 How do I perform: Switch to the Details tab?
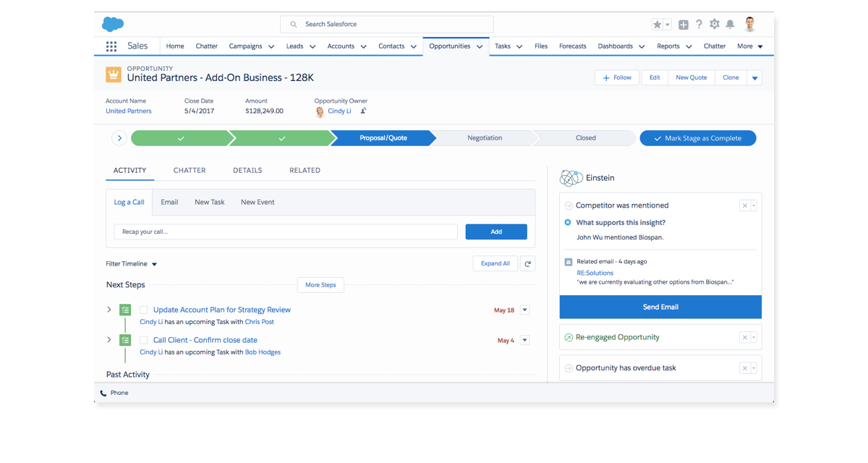click(x=247, y=171)
